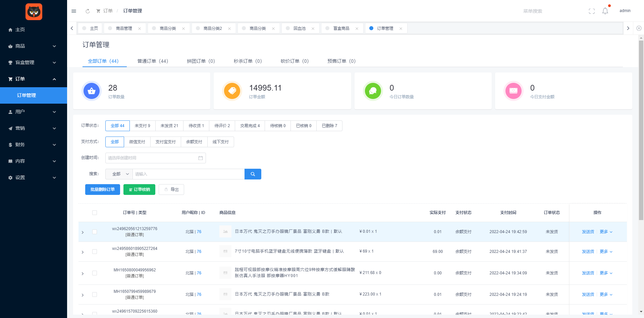Open 设置 via the gear icon

coord(10,177)
